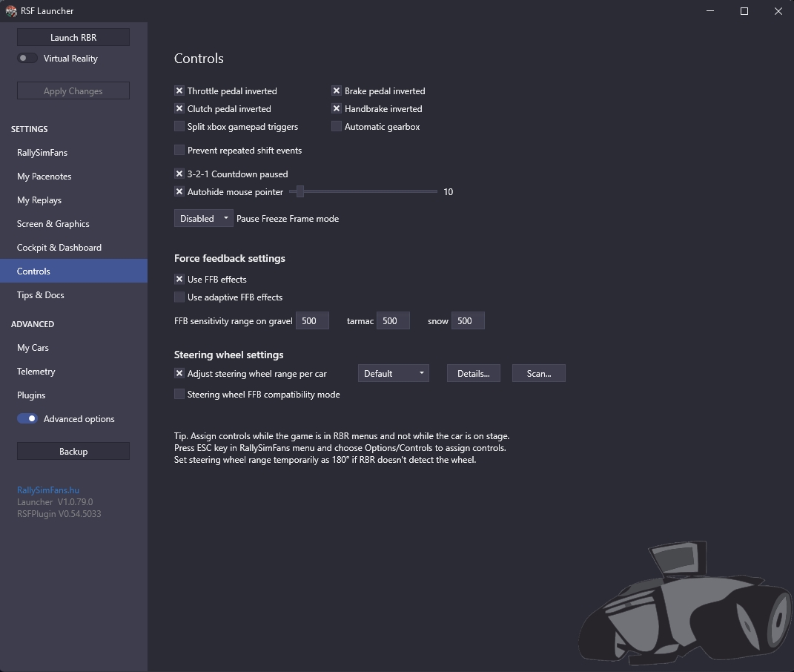This screenshot has height=672, width=794.
Task: Select My Cars in the Advanced section
Action: tap(33, 348)
